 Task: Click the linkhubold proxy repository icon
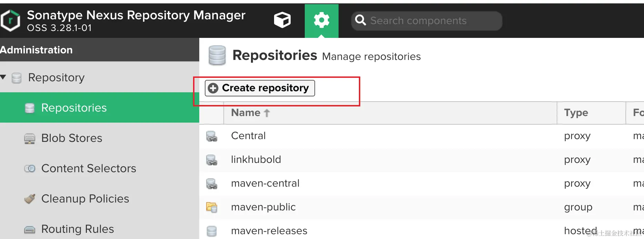pos(212,160)
